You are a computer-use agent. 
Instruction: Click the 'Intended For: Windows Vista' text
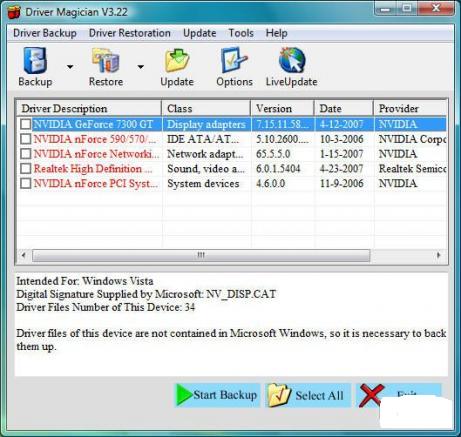tap(85, 281)
